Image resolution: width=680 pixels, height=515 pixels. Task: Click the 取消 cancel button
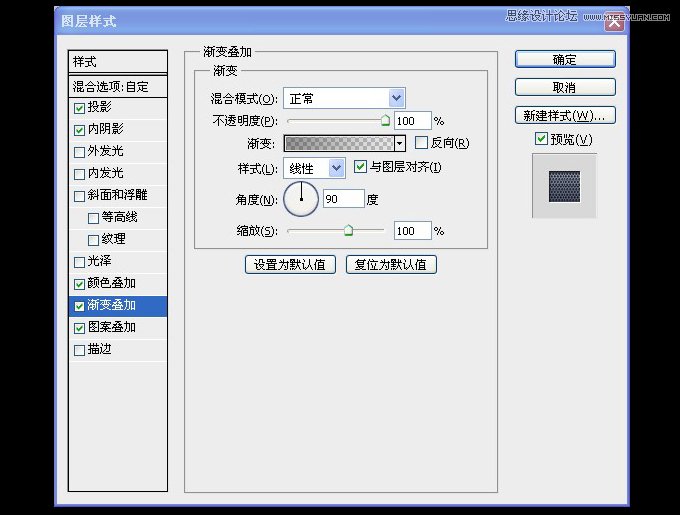pyautogui.click(x=565, y=87)
